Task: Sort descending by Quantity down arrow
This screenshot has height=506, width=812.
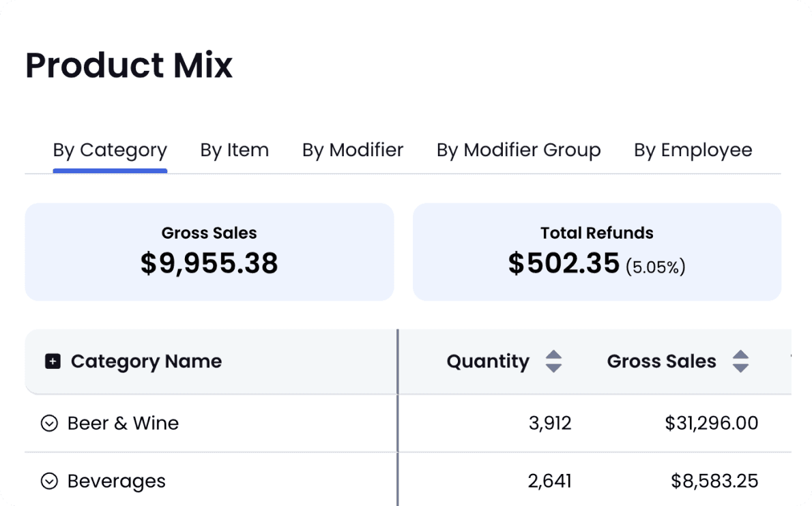Action: [x=553, y=368]
